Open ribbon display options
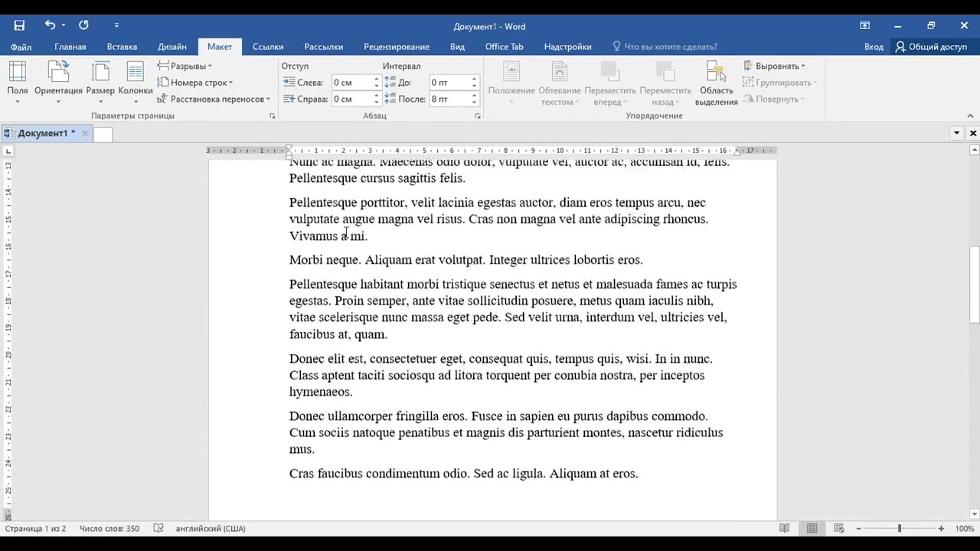Viewport: 980px width, 551px height. [x=865, y=25]
